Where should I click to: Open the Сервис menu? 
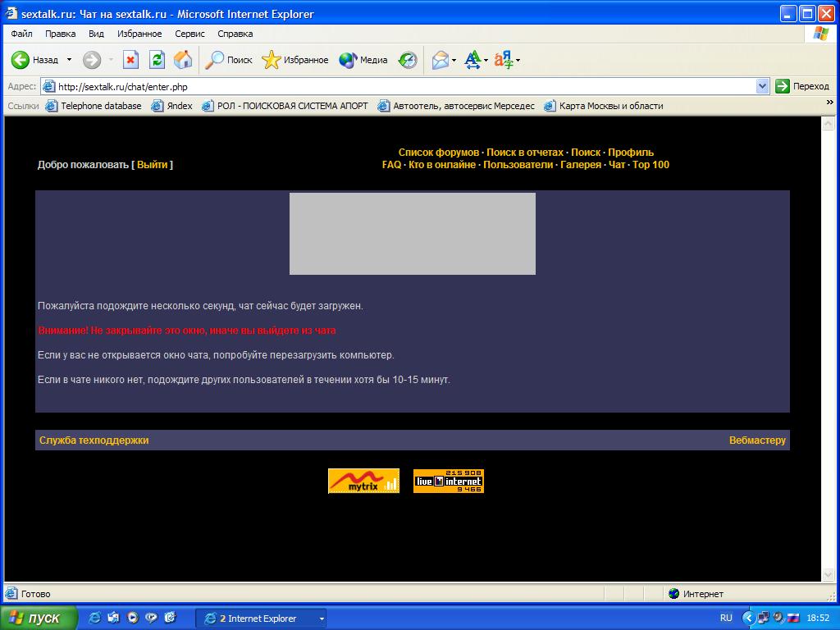(x=189, y=34)
